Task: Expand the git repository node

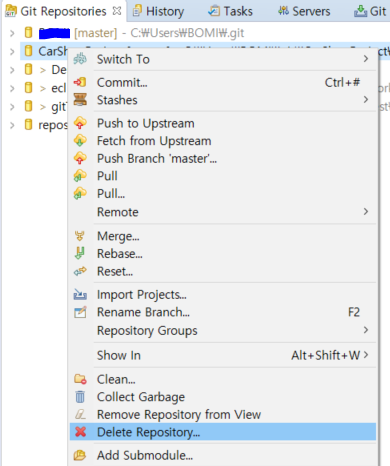Action: tap(12, 107)
